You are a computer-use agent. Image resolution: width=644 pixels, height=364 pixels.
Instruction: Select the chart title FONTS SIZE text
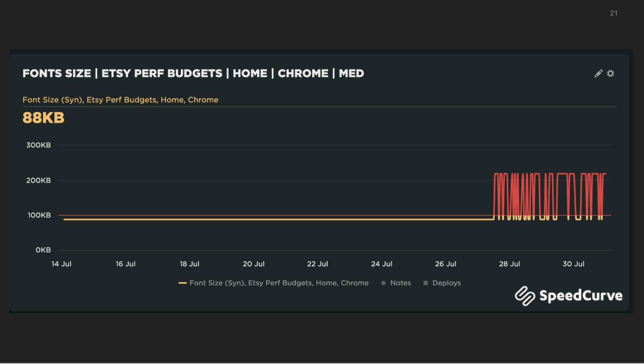tap(57, 73)
